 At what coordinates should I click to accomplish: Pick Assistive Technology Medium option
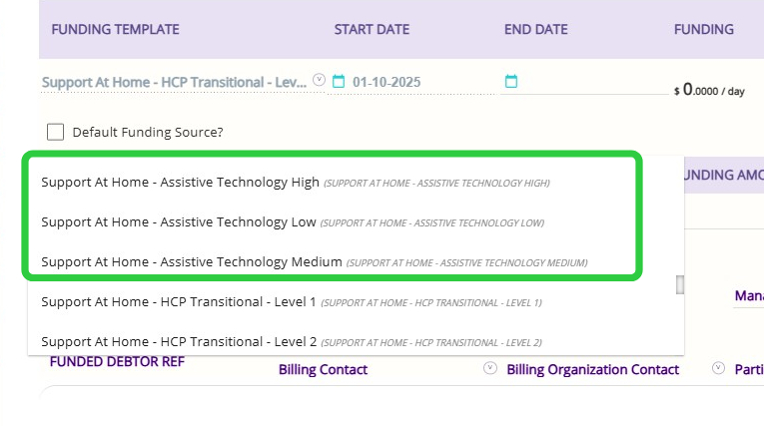coord(191,262)
